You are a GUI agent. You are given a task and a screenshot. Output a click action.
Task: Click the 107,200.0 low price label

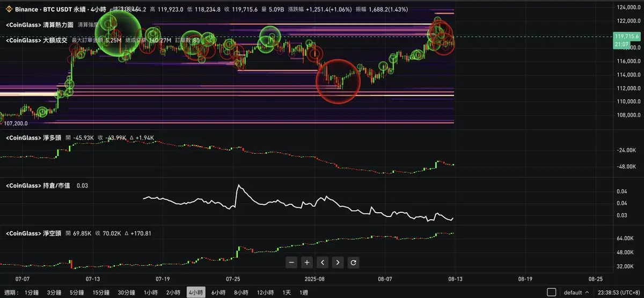point(16,123)
